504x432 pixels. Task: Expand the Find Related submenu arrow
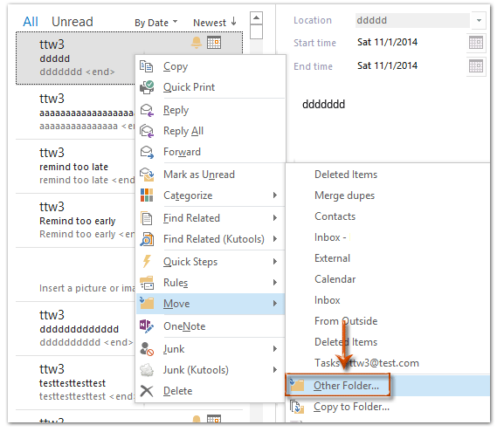click(275, 218)
